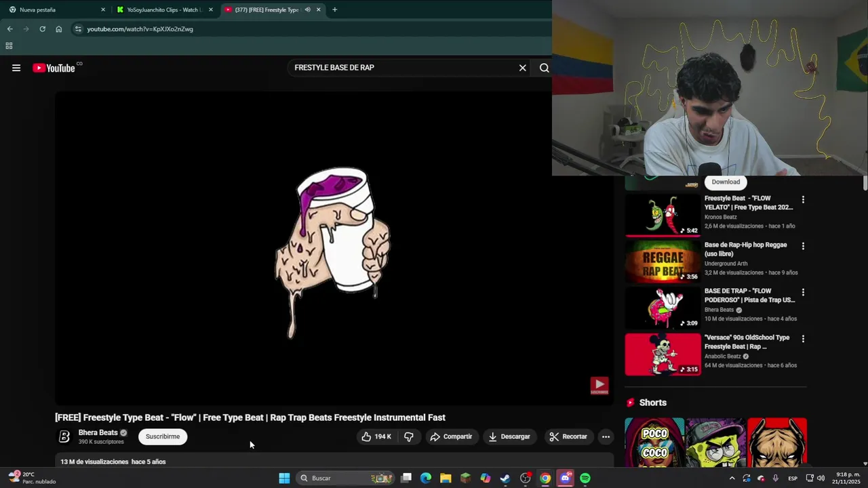This screenshot has width=868, height=488.
Task: View site information icon in address bar
Action: coord(78,29)
